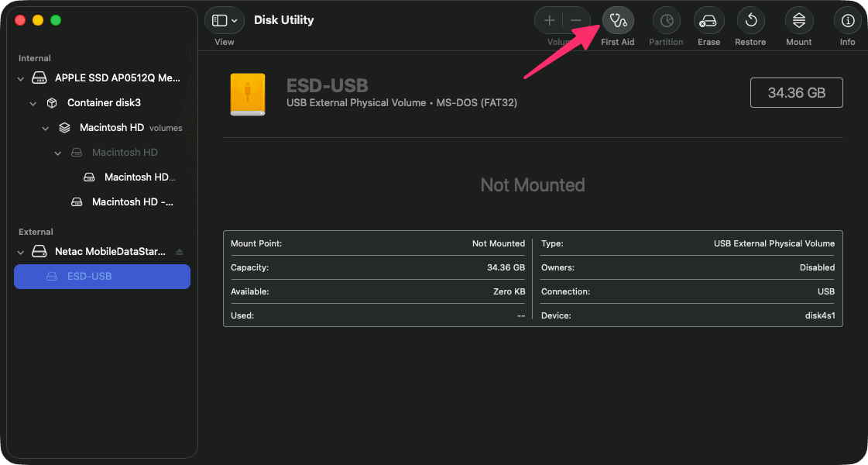This screenshot has width=868, height=465.
Task: Click the Capacity value 34.36 GB
Action: click(506, 267)
